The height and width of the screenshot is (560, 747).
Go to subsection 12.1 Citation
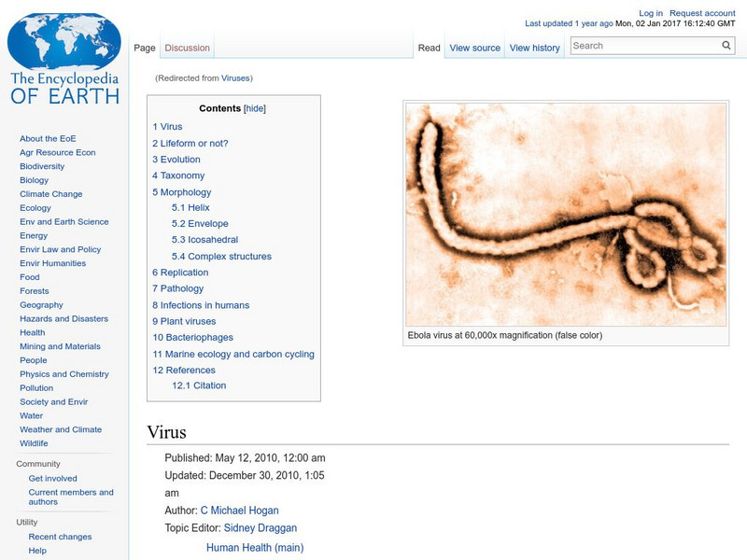tap(199, 385)
